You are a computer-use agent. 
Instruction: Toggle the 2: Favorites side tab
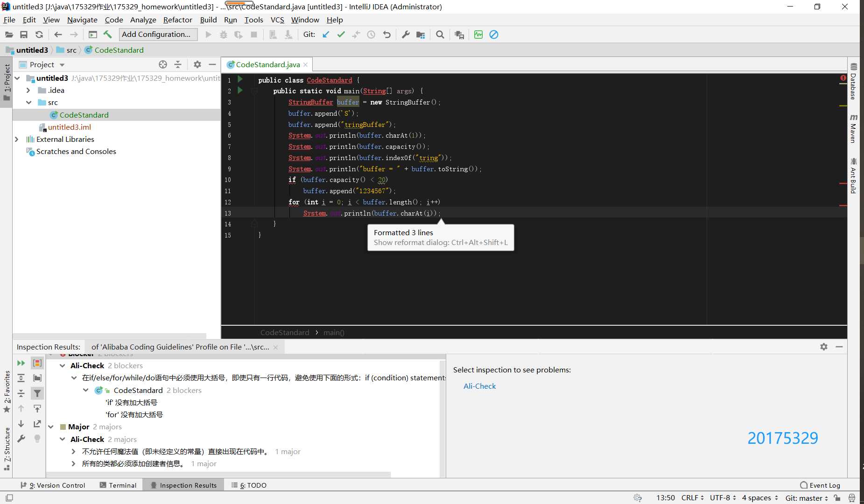click(x=7, y=392)
